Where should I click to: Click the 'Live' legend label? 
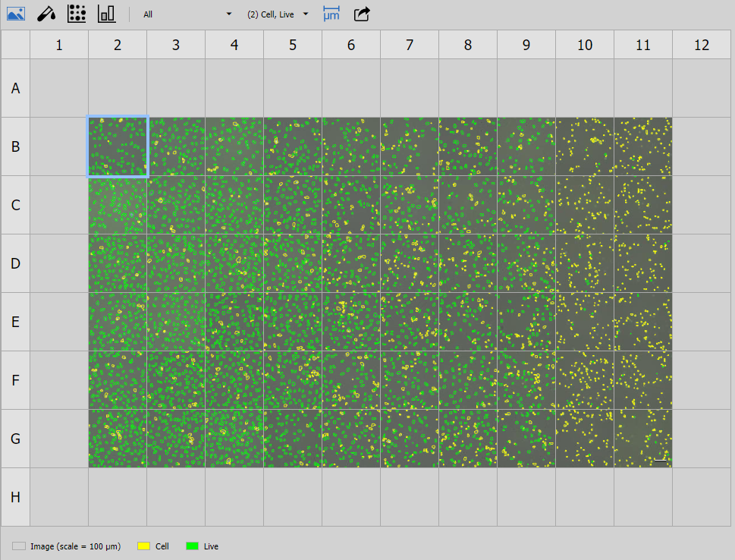click(x=211, y=546)
